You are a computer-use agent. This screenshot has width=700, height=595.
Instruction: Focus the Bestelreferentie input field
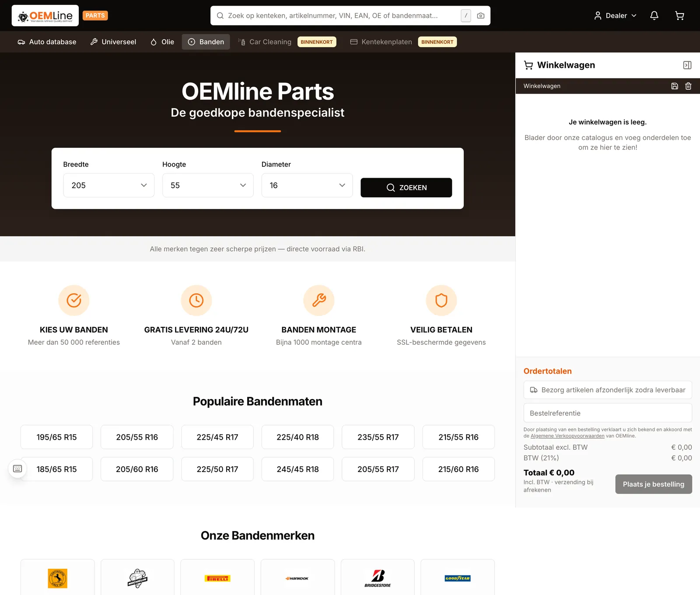point(608,413)
